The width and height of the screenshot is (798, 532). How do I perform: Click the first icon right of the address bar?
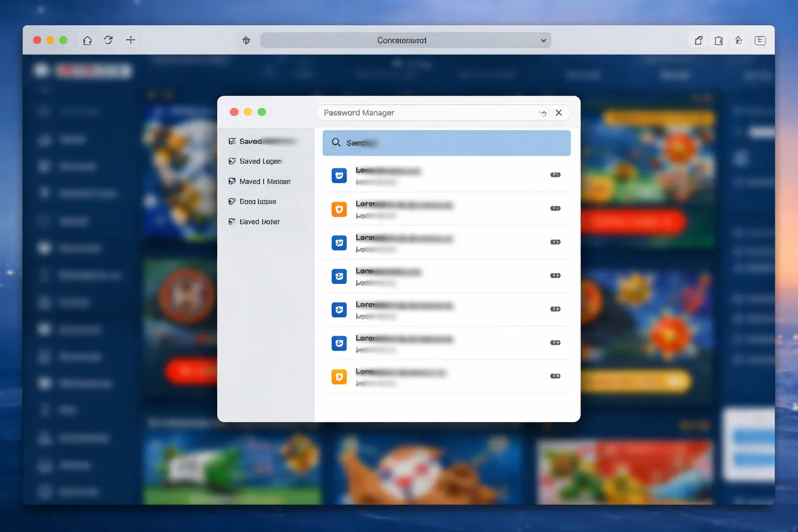[698, 41]
